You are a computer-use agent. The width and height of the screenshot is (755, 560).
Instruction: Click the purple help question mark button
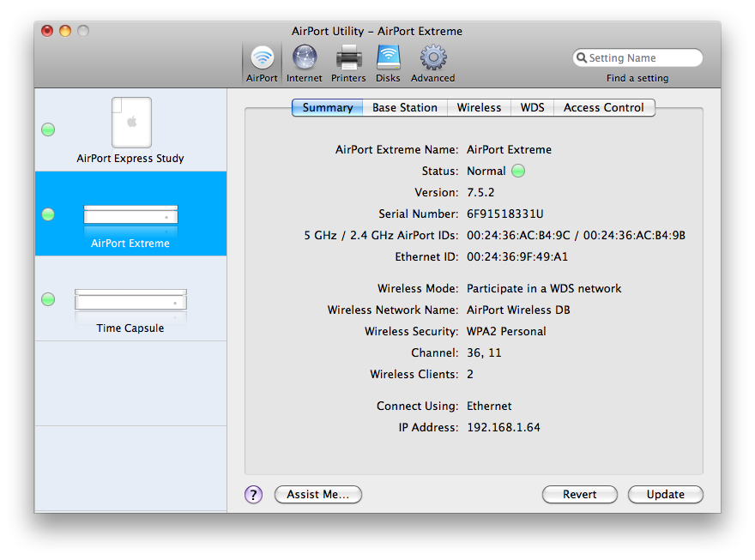pyautogui.click(x=253, y=494)
